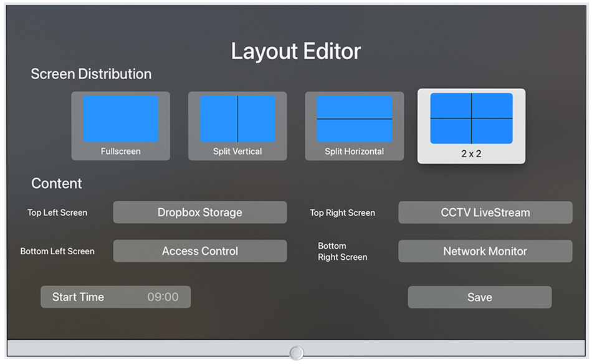Select the 2 x 2 grid layout icon
This screenshot has height=364, width=592.
point(471,126)
